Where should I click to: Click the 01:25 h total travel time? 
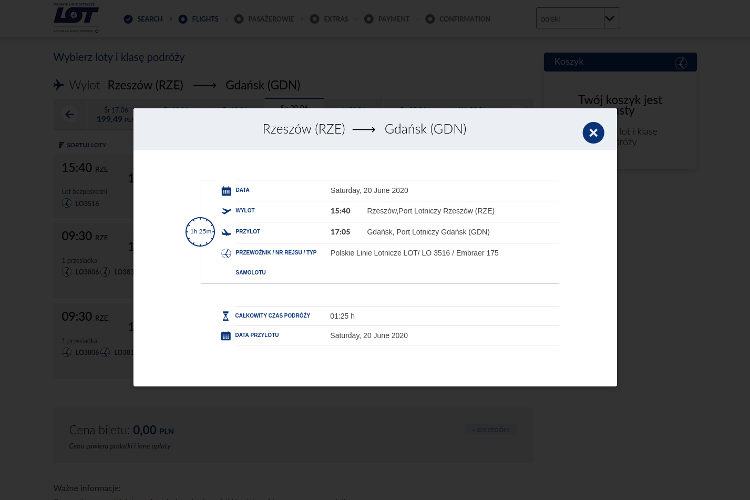342,316
